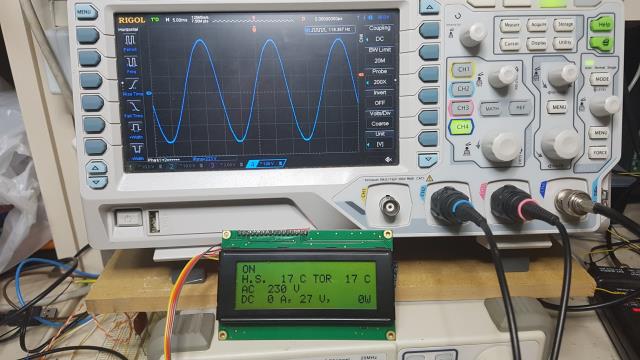640x360 pixels.
Task: Open the Probe 200X ratio option
Action: 380,77
